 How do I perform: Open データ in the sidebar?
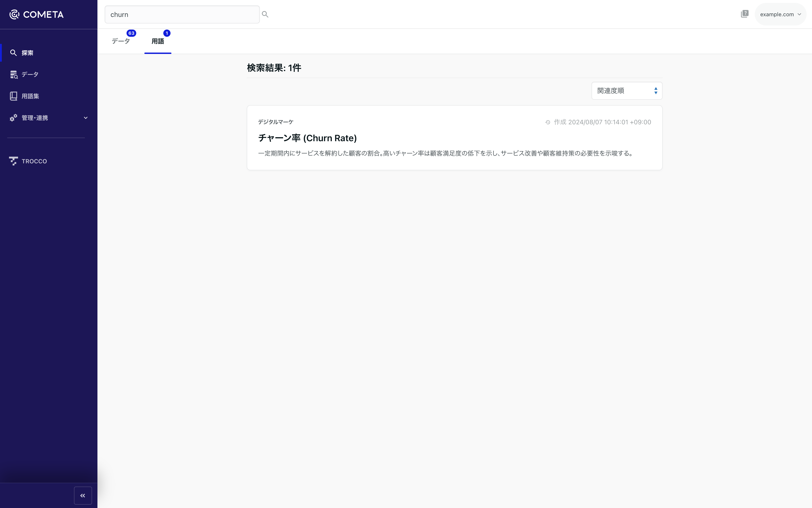[49, 75]
